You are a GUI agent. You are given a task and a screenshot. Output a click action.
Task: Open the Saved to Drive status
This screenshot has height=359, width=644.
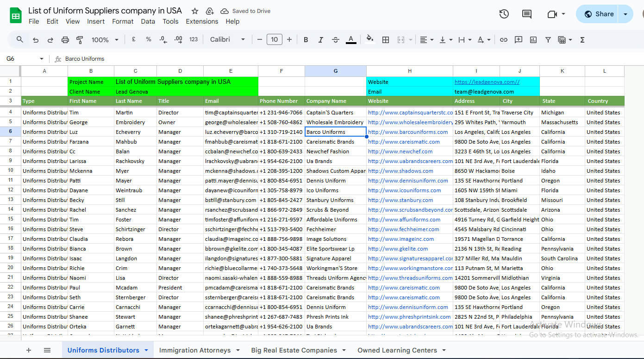[x=245, y=11]
